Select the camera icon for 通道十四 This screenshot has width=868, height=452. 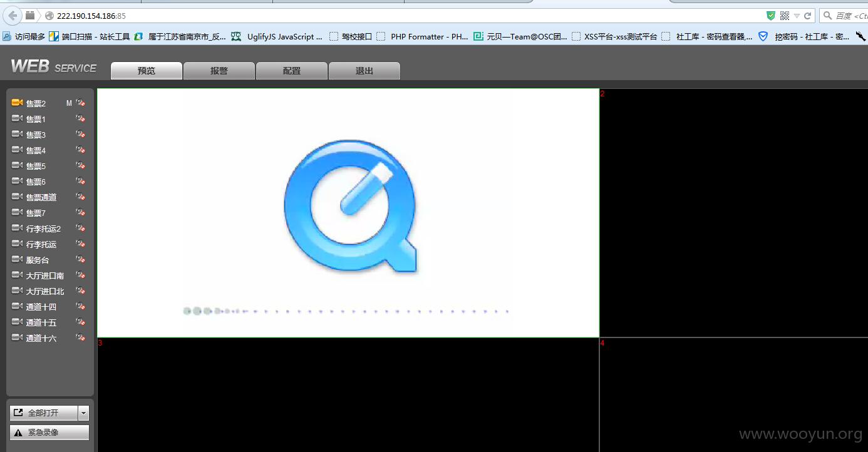point(17,306)
